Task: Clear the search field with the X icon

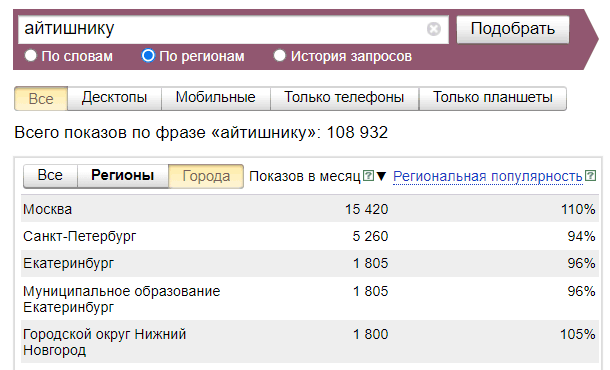Action: [433, 29]
